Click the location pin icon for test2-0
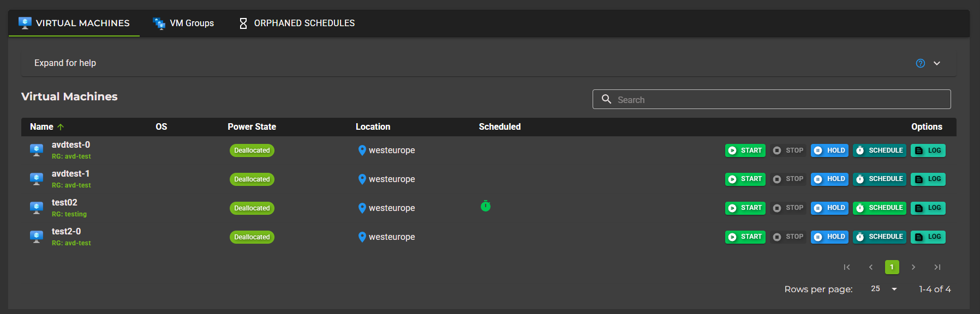980x314 pixels. [x=362, y=237]
